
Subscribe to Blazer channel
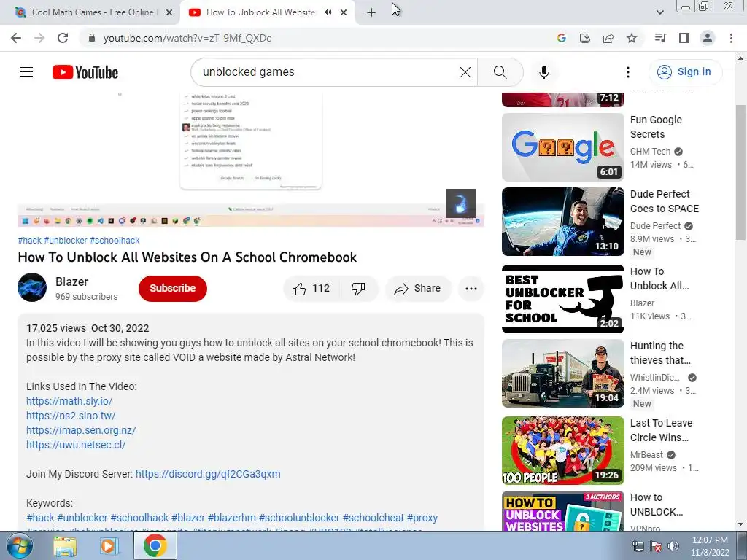click(x=172, y=289)
